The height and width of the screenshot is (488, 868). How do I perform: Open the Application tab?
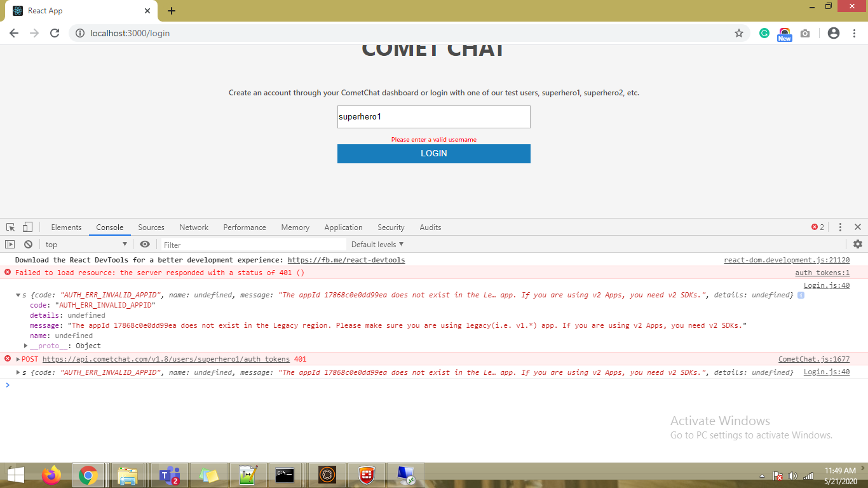pyautogui.click(x=343, y=227)
